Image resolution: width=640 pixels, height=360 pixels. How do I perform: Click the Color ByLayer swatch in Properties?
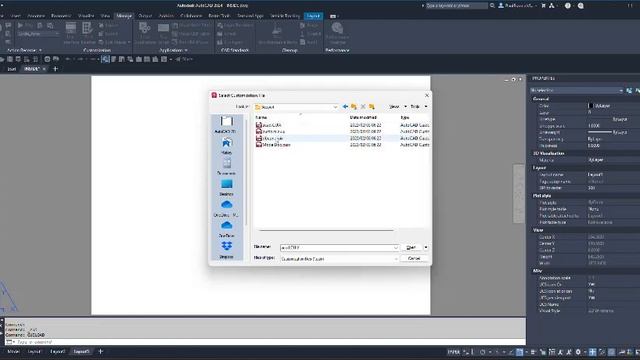[x=591, y=106]
